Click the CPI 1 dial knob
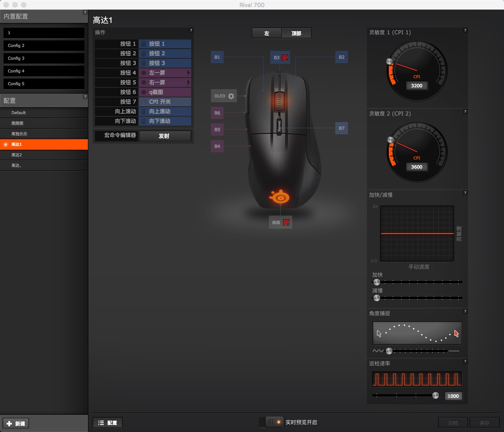This screenshot has width=504, height=432. (389, 61)
